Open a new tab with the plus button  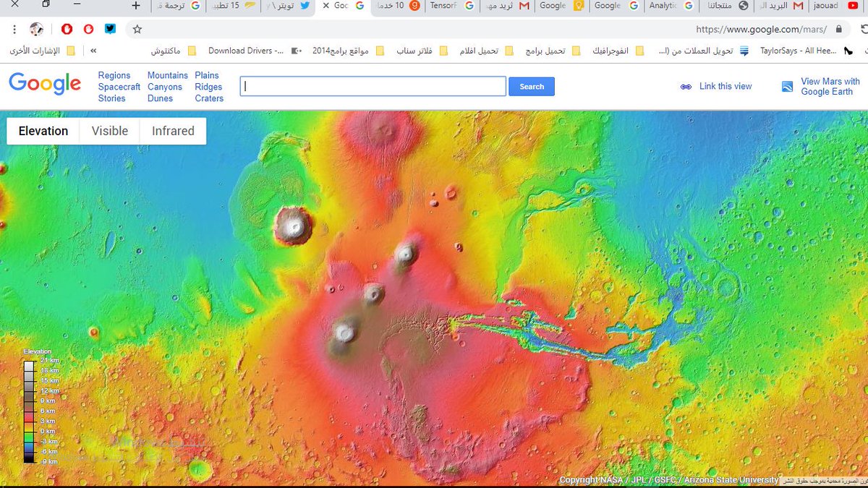tap(136, 6)
